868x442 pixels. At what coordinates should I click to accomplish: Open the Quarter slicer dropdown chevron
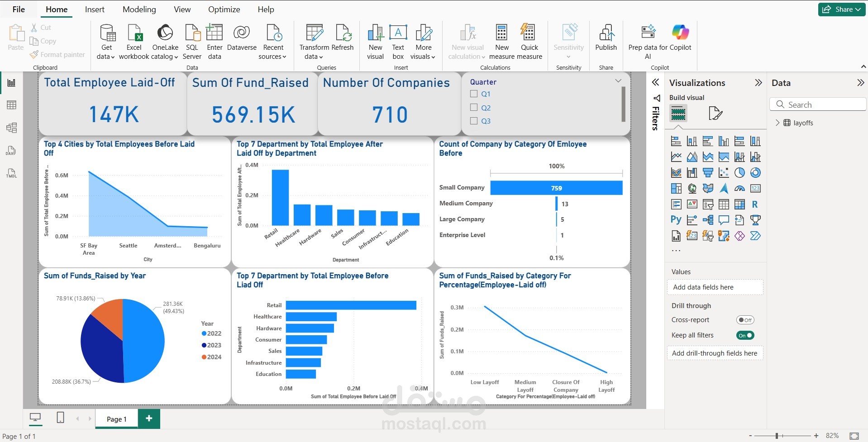[x=618, y=81]
